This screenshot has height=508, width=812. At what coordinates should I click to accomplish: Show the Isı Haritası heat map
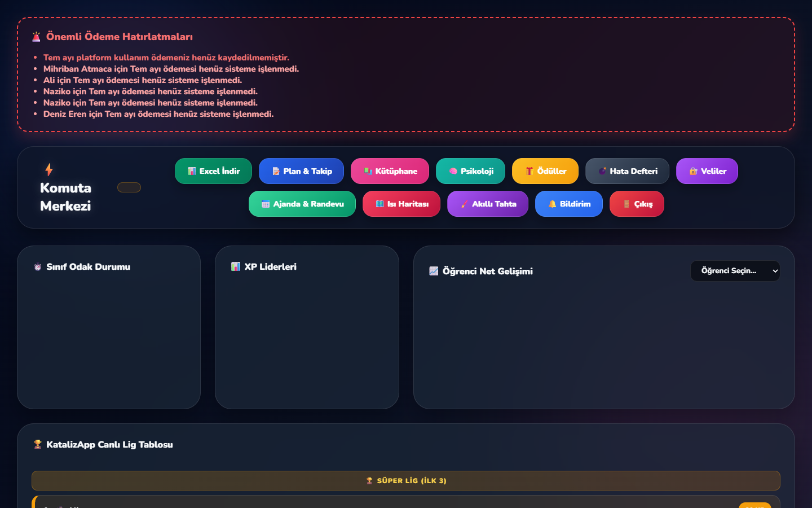tap(401, 204)
